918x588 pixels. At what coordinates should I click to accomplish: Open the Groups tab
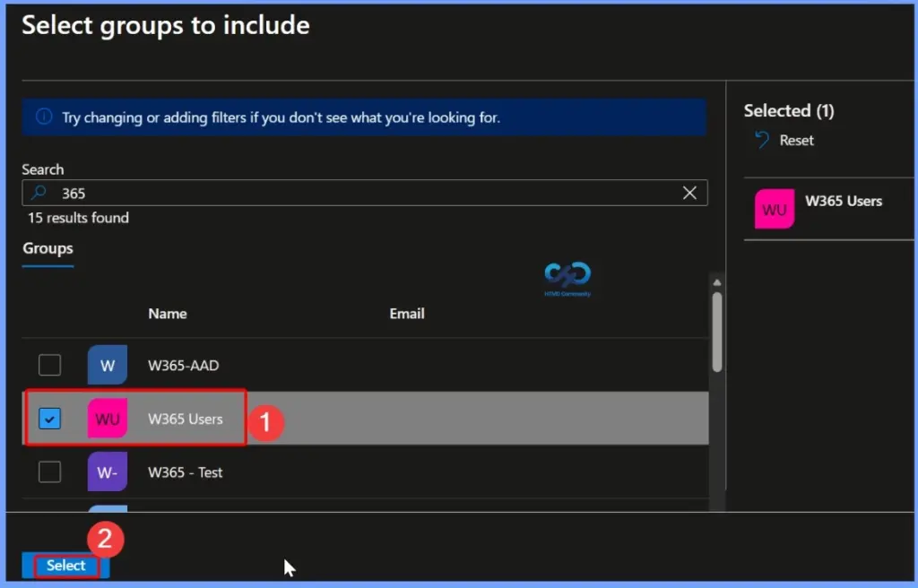pyautogui.click(x=48, y=248)
